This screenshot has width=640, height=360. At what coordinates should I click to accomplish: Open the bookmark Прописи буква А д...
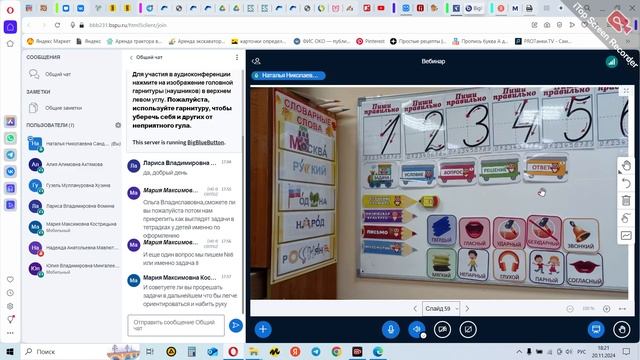480,41
